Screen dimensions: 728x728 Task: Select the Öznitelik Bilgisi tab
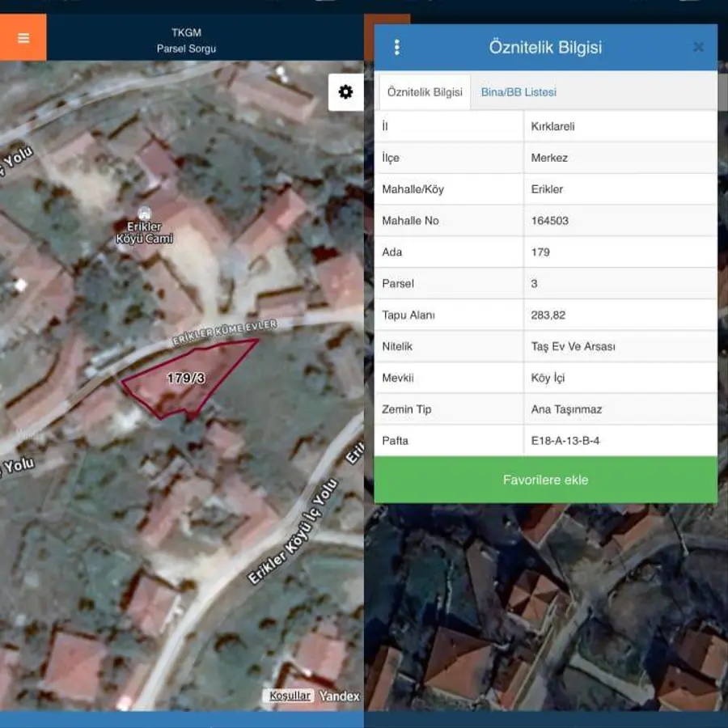(425, 92)
